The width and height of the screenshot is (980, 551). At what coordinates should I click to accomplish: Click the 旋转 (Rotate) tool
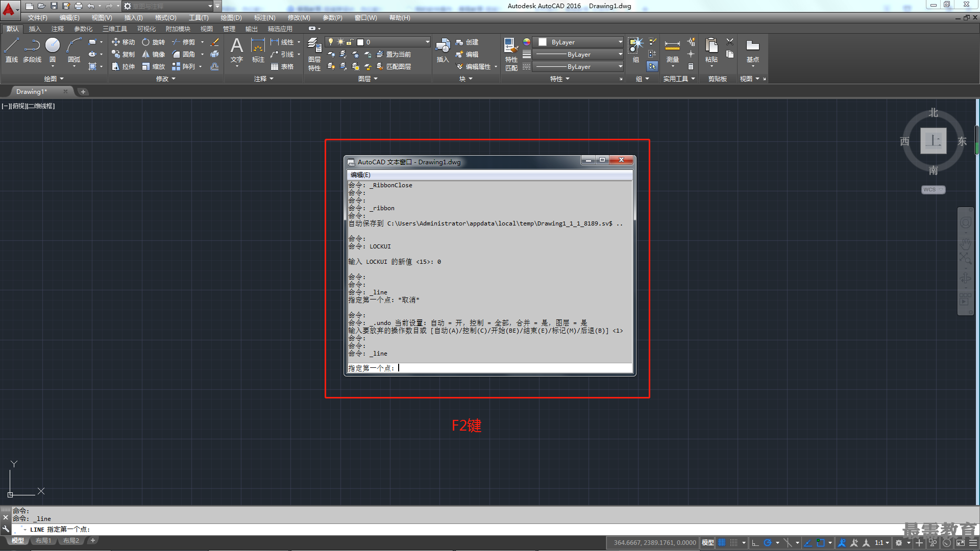[153, 42]
